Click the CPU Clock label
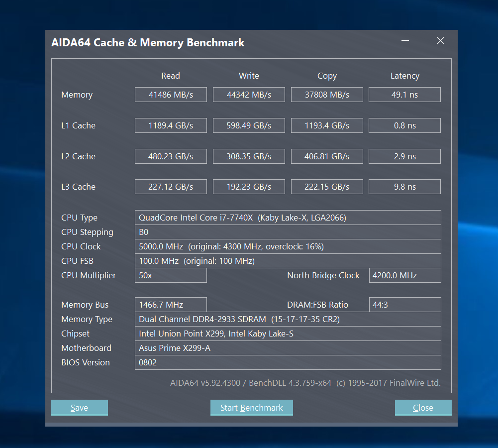 81,246
